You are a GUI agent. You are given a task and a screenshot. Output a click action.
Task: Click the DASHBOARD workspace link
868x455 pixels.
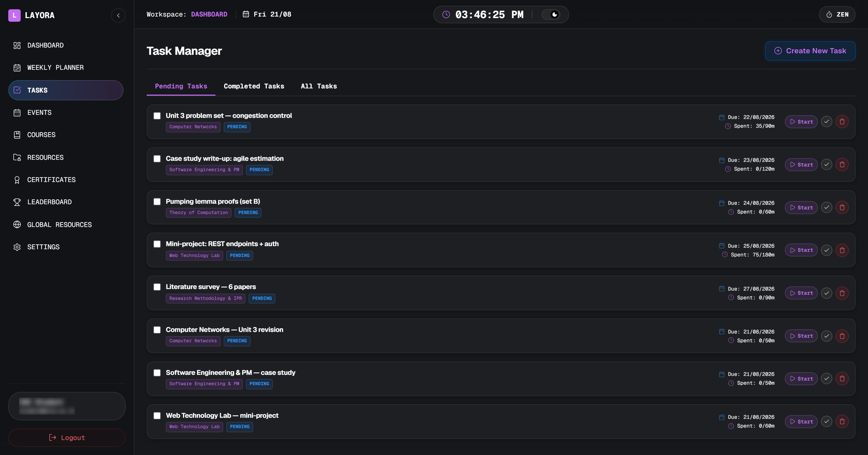point(209,14)
